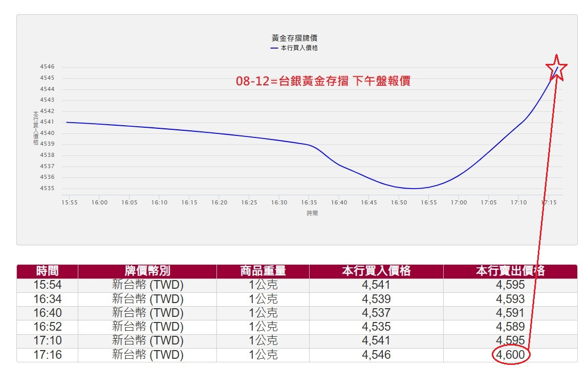Click time cell 16:34
The width and height of the screenshot is (588, 369).
click(48, 299)
